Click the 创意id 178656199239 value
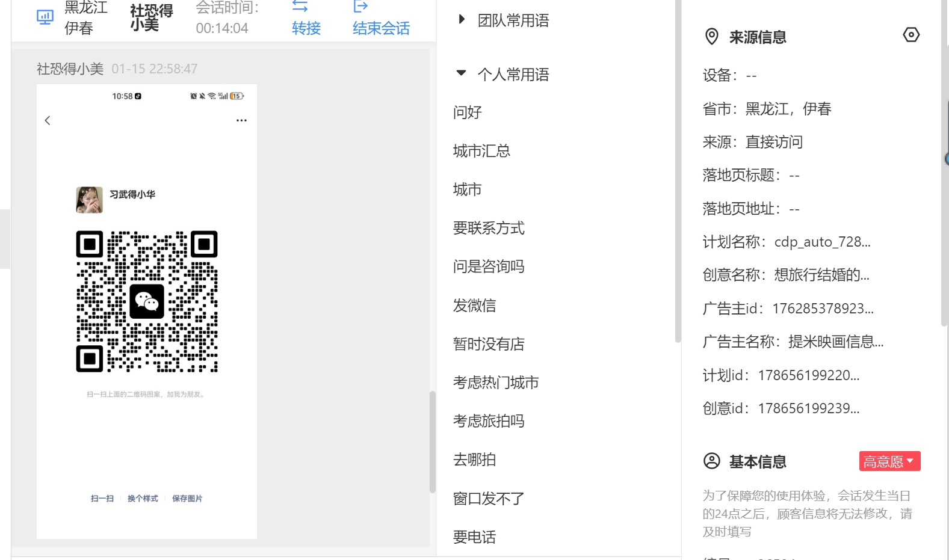Screen dimensions: 949x560 pos(809,408)
